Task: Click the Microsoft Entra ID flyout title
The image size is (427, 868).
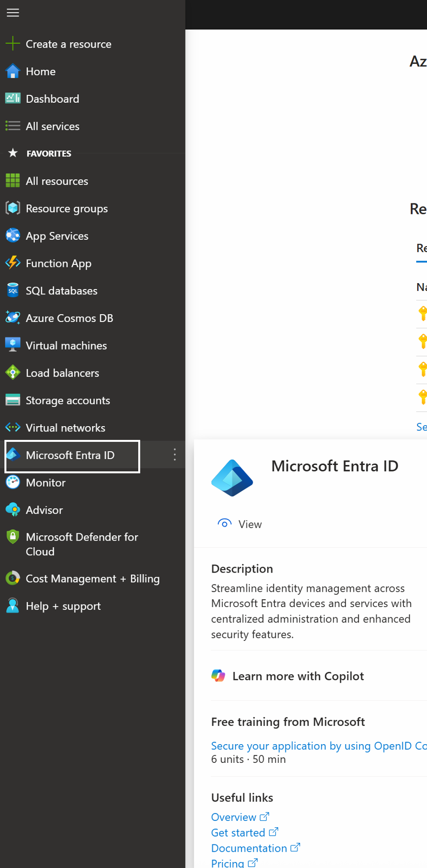Action: (335, 466)
